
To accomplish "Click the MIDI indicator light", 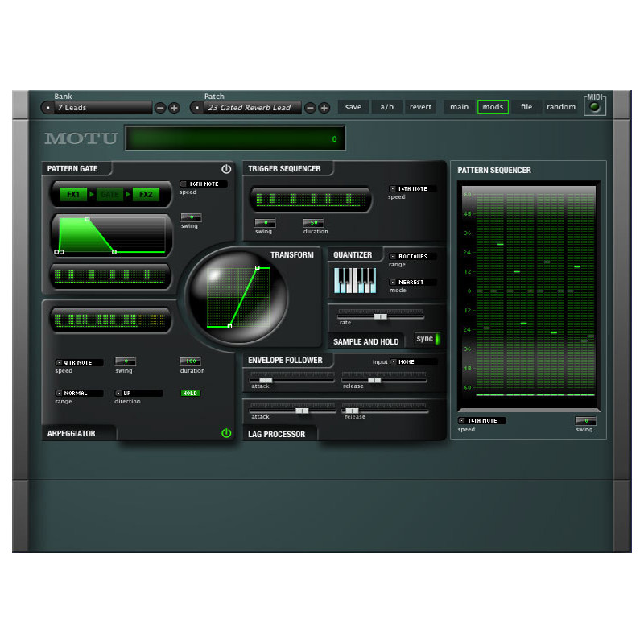I will click(595, 107).
